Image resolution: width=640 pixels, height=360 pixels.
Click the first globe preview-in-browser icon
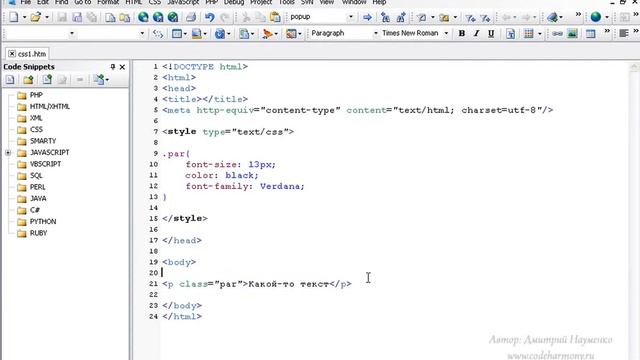143,17
